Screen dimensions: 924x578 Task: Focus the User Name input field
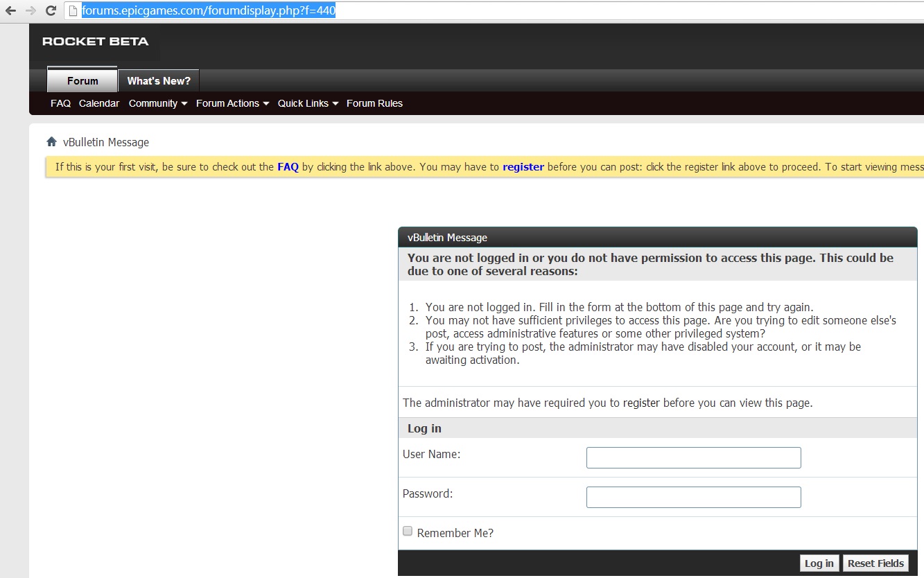tap(693, 457)
